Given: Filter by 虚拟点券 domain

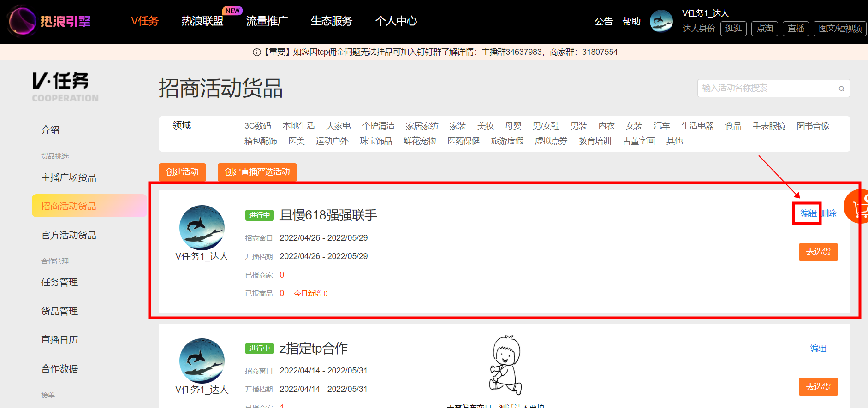Looking at the screenshot, I should 551,141.
